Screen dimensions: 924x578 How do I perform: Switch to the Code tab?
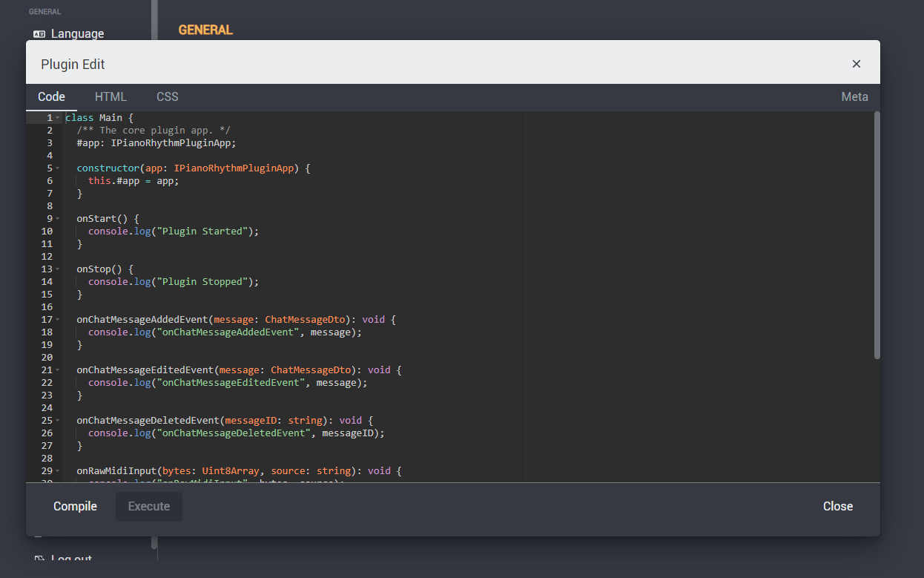click(x=52, y=96)
